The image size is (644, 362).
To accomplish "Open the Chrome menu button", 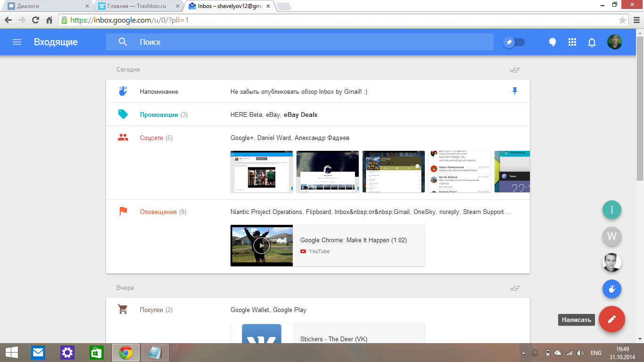I will 636,20.
